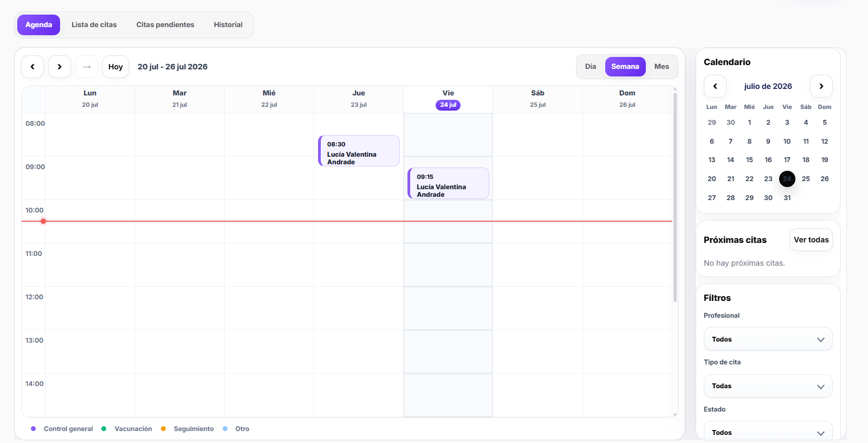Image resolution: width=868 pixels, height=443 pixels.
Task: Open the 09:15 Lucía Valentina Andrade appointment
Action: point(448,183)
